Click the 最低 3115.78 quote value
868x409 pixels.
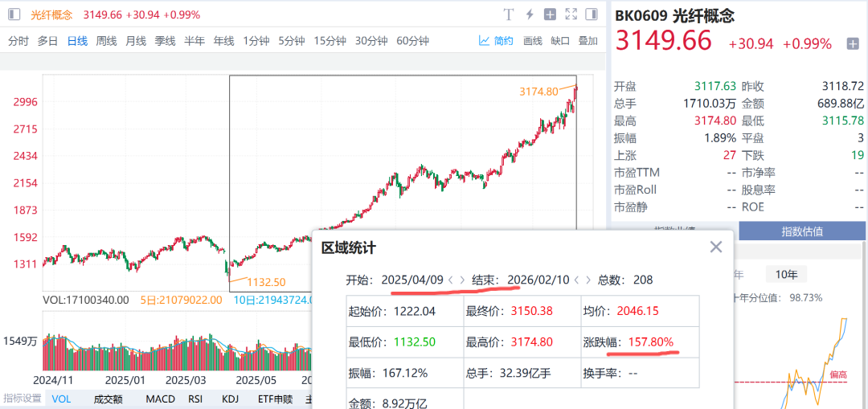(x=842, y=120)
